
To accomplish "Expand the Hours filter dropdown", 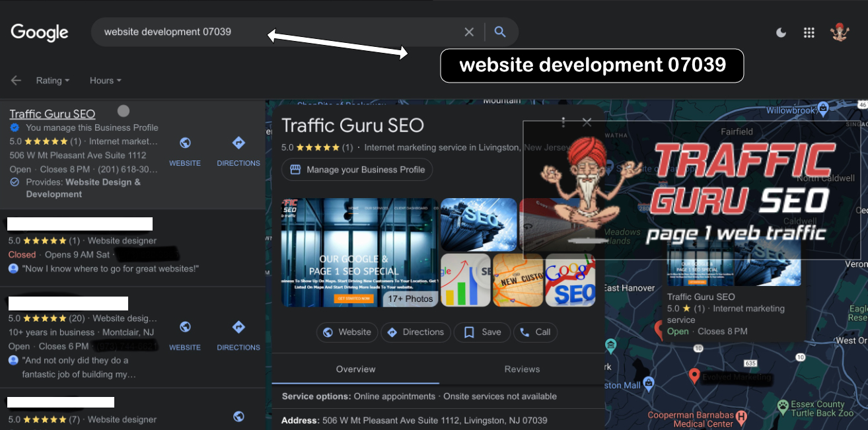I will pyautogui.click(x=106, y=81).
